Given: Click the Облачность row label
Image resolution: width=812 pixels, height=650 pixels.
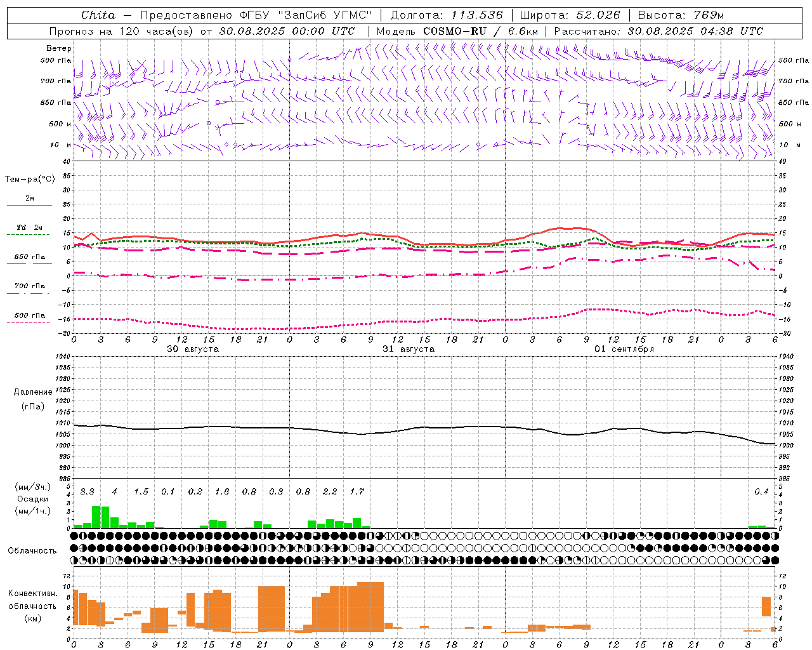Looking at the screenshot, I should click(32, 550).
